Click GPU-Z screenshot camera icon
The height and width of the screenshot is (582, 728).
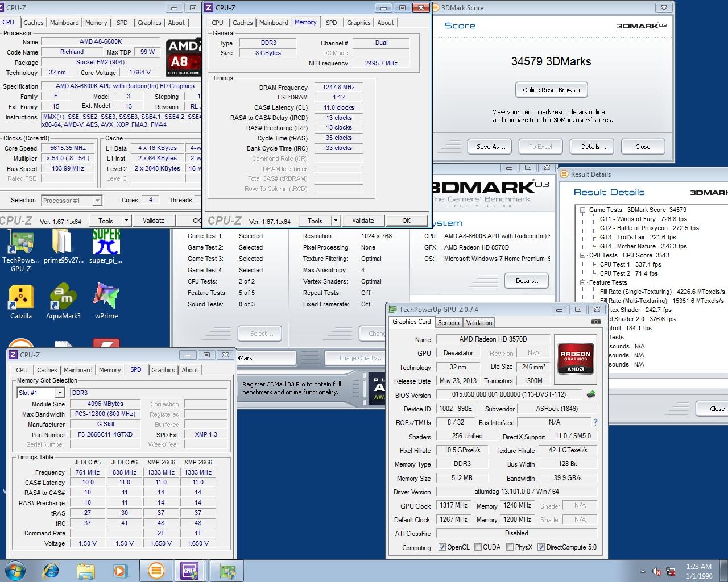595,322
